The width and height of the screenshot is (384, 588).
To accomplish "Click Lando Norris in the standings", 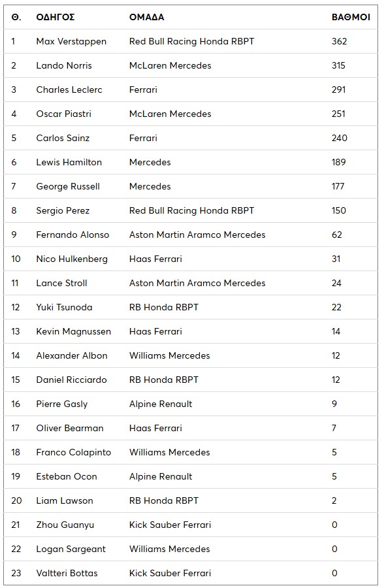I will coord(64,65).
